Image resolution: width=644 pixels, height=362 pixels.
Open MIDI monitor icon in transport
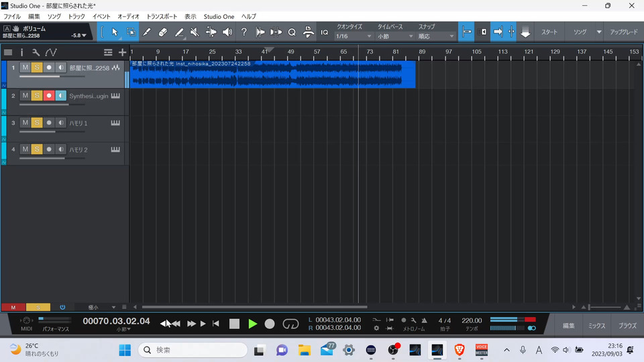(x=26, y=320)
